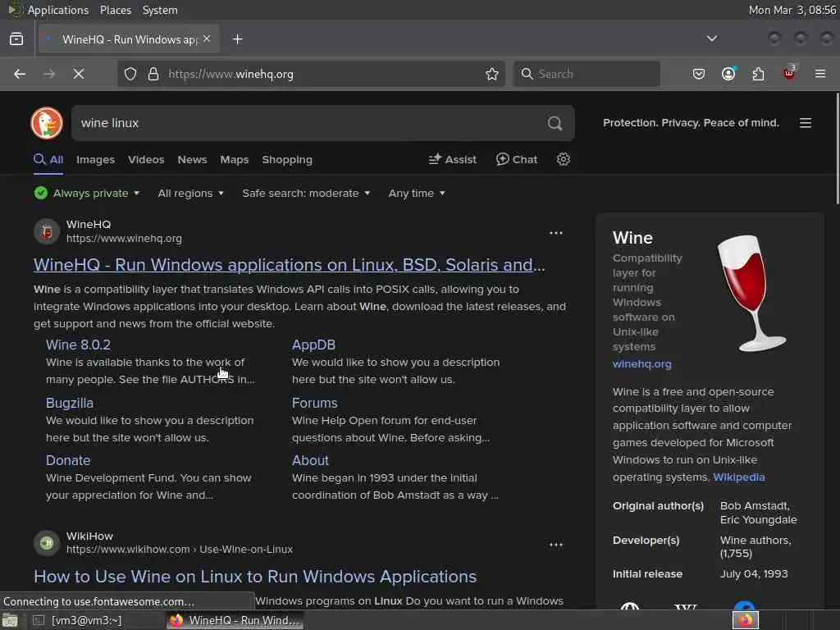Click the WineHQ favicon in results
The image size is (840, 630).
tap(47, 231)
